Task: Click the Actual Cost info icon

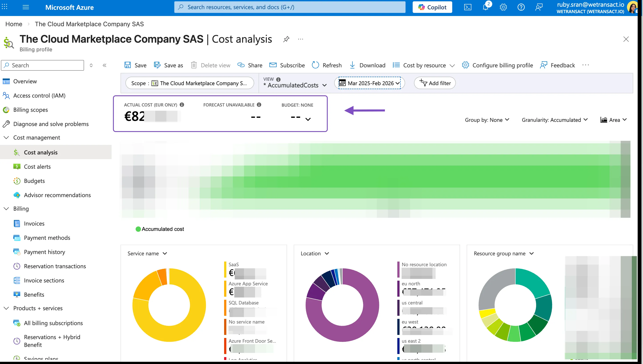Action: (x=182, y=105)
